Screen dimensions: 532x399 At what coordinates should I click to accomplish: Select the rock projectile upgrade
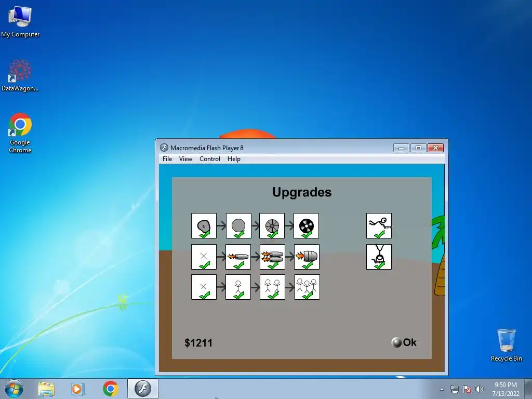click(x=204, y=226)
